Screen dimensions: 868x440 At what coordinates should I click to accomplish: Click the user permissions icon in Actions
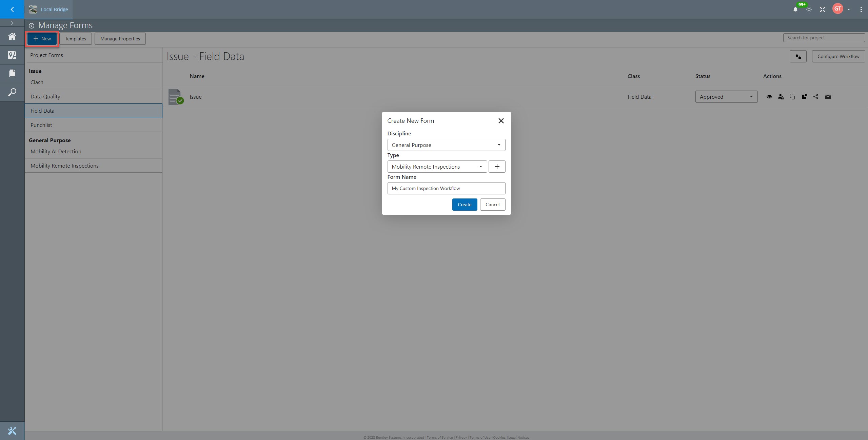781,97
